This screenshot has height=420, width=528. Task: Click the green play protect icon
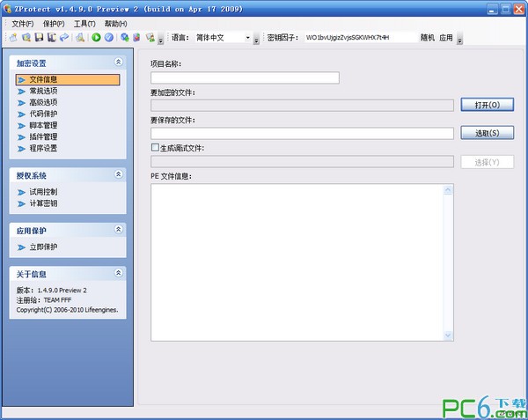tap(96, 37)
